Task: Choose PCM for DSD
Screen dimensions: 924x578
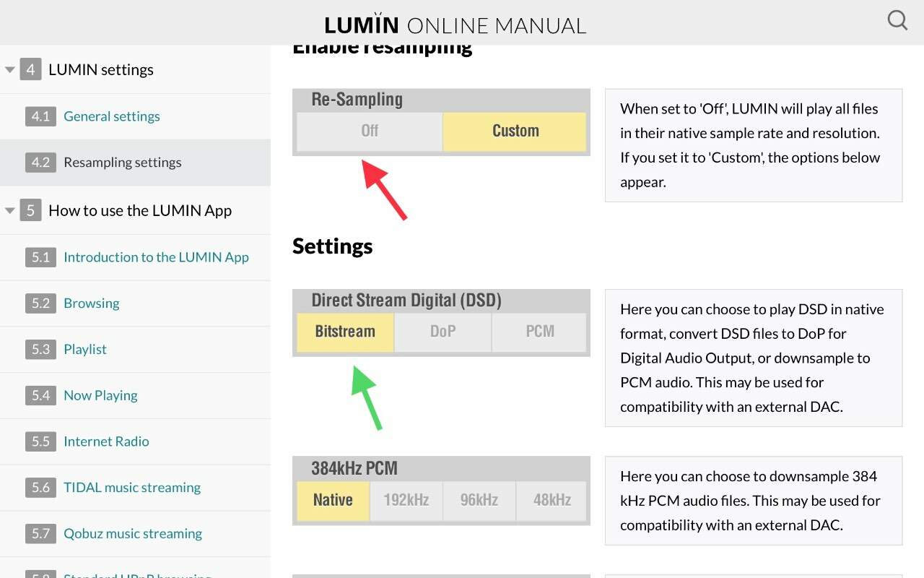Action: click(x=539, y=332)
